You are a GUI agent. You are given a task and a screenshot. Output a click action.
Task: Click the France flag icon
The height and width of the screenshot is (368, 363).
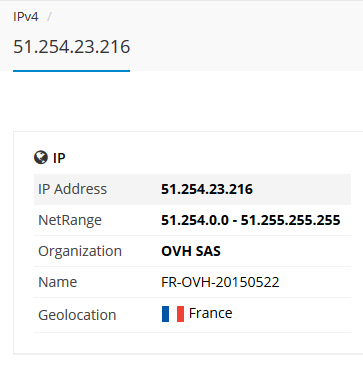[x=173, y=314]
